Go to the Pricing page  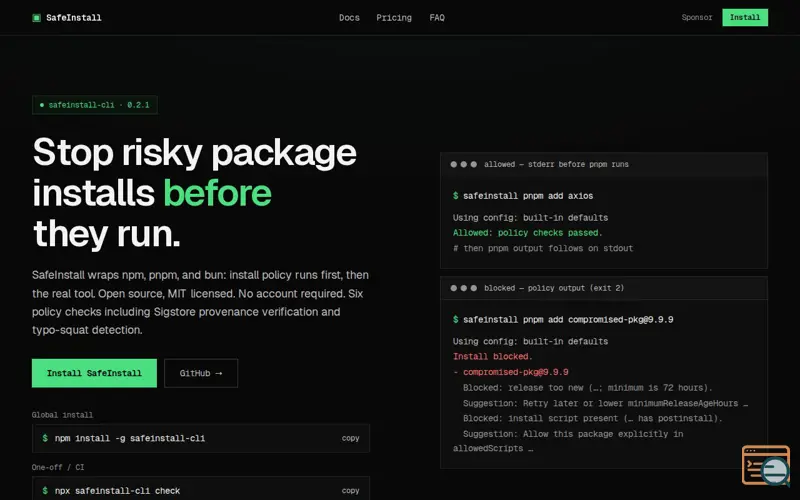[x=394, y=17]
